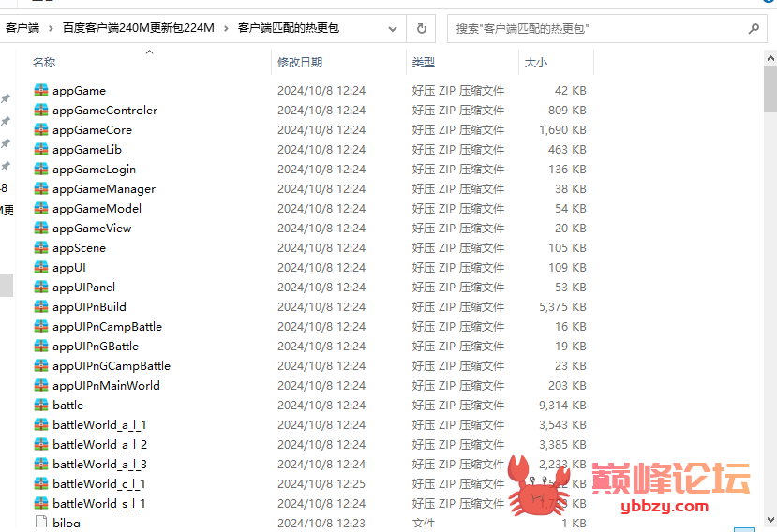Select the bilog file name
This screenshot has height=532, width=777.
point(67,523)
